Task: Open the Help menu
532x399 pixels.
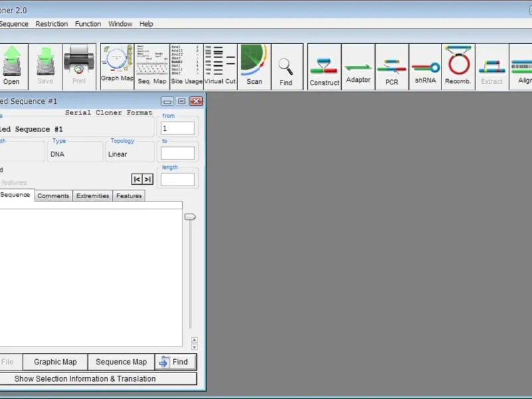Action: coord(146,24)
